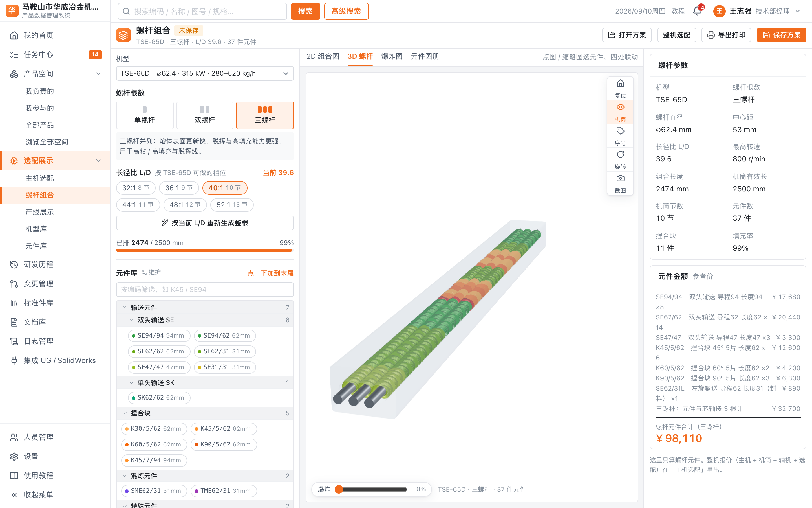812x508 pixels.
Task: Collapse the 混炼元件 group
Action: [x=125, y=476]
